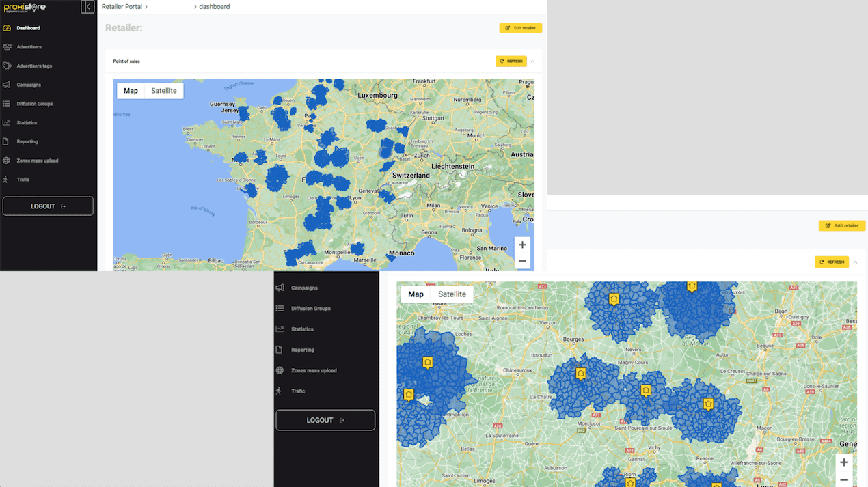Click the Dashboard gauge icon

[7, 28]
